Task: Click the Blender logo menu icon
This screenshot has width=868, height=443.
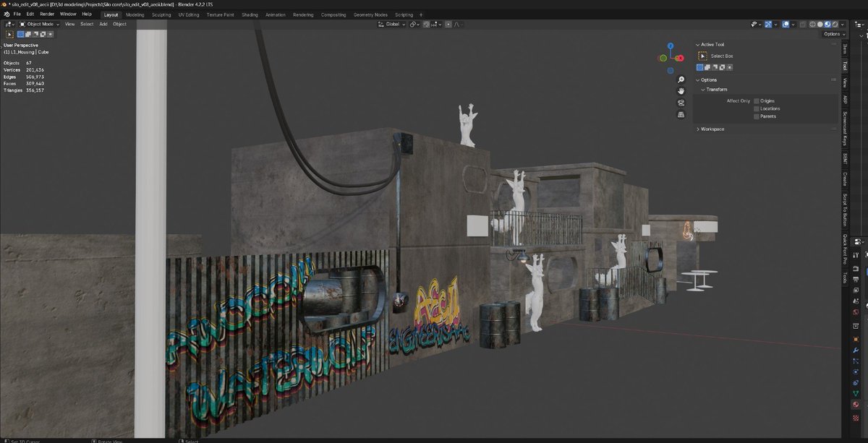Action: [x=6, y=14]
